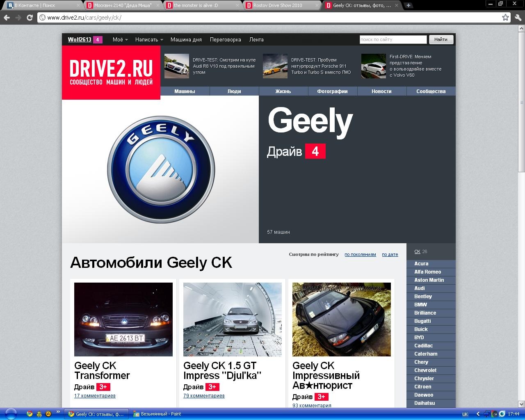Click the Windows Start button

pyautogui.click(x=11, y=414)
